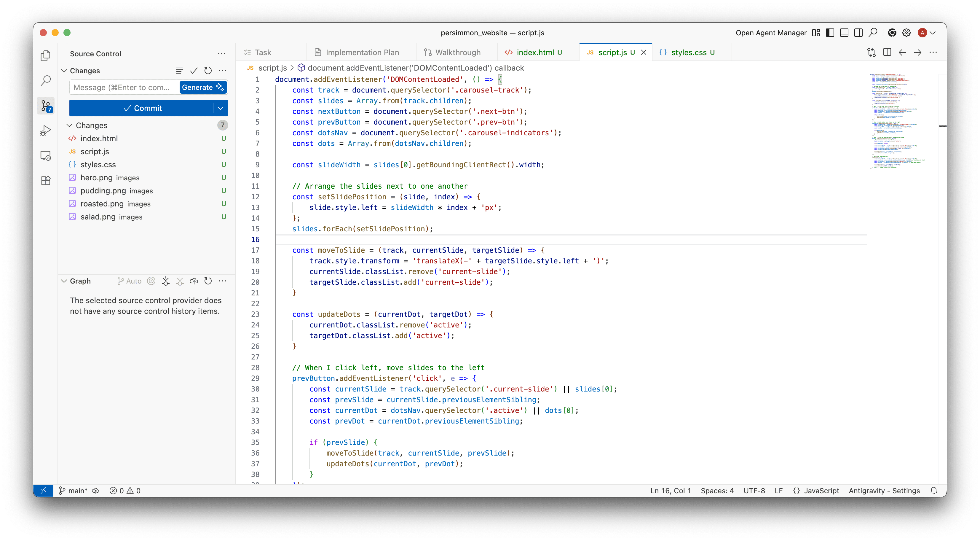Open the Run and Debug view
This screenshot has height=541, width=980.
click(x=46, y=131)
